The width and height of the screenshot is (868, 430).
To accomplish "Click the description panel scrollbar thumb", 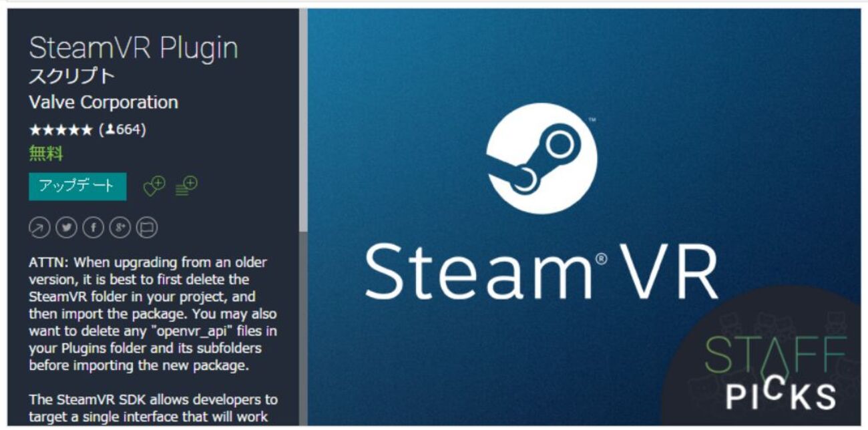I will coord(303,120).
